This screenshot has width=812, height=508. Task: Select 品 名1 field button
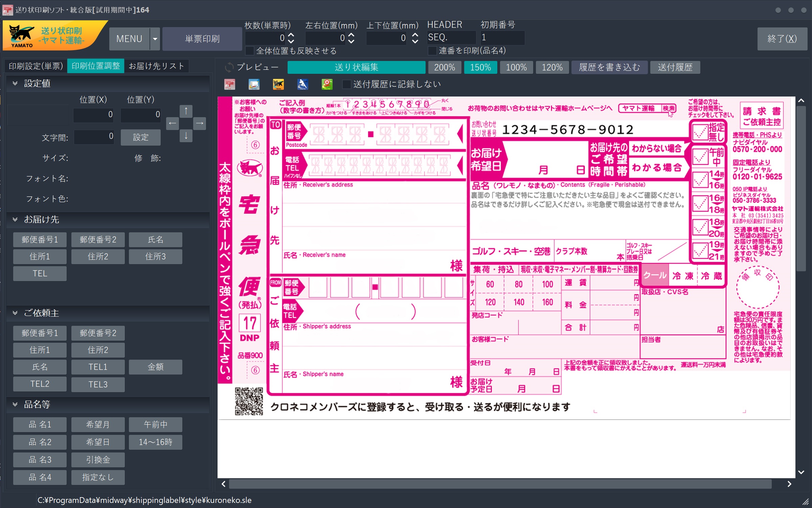pos(40,425)
